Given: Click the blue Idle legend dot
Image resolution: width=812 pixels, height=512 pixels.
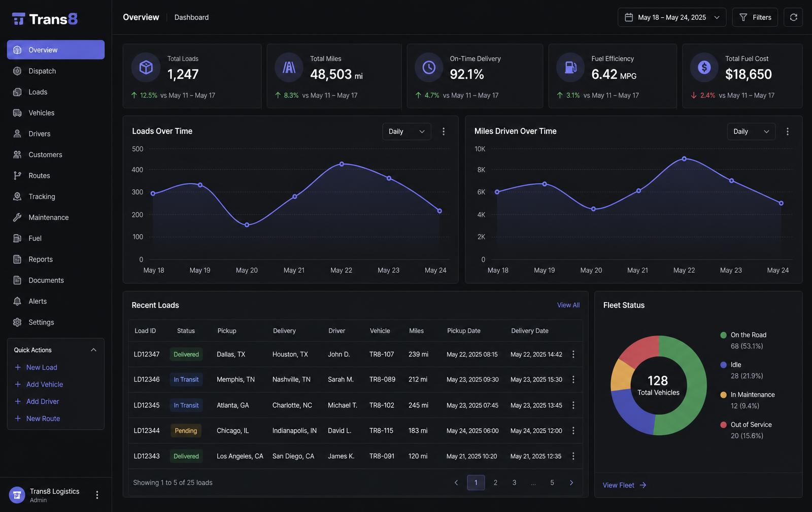Looking at the screenshot, I should tap(723, 365).
